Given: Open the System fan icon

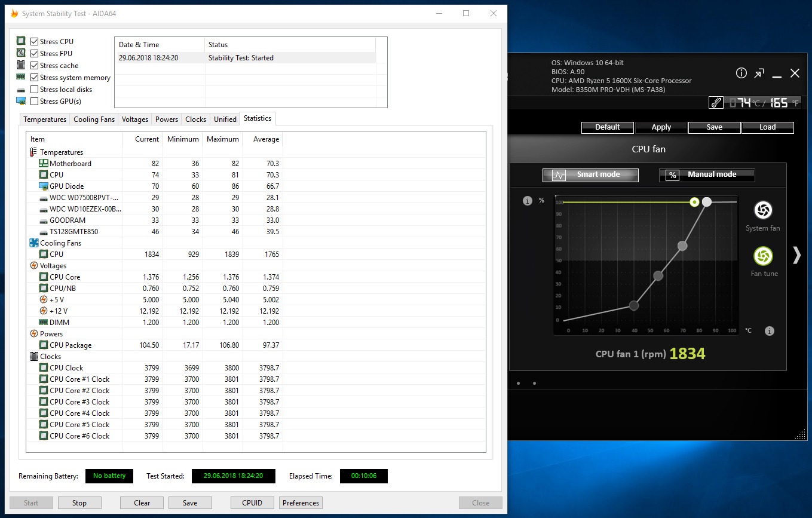Looking at the screenshot, I should (x=762, y=210).
